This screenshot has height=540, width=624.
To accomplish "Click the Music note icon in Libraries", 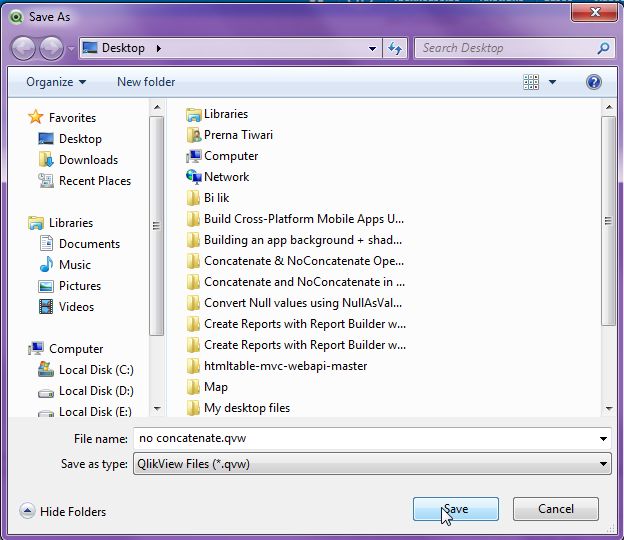I will (46, 265).
